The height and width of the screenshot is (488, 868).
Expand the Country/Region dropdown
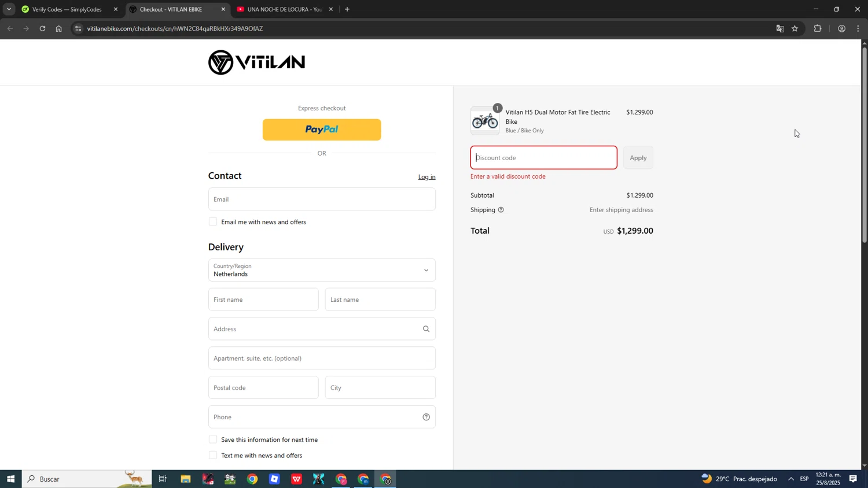[322, 270]
